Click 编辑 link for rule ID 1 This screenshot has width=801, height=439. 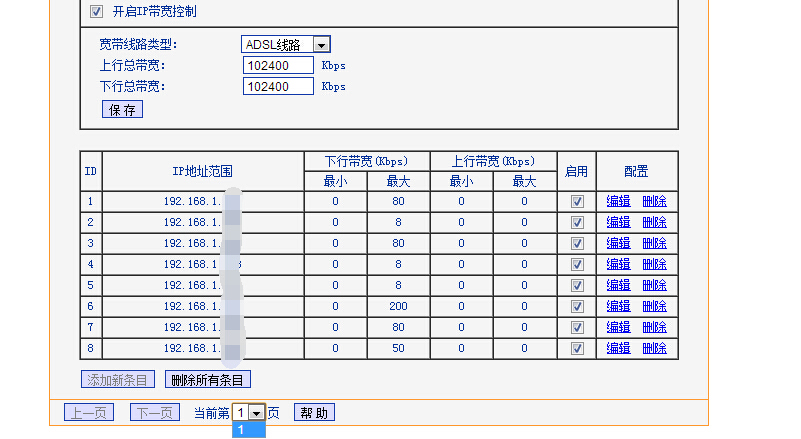tap(618, 201)
